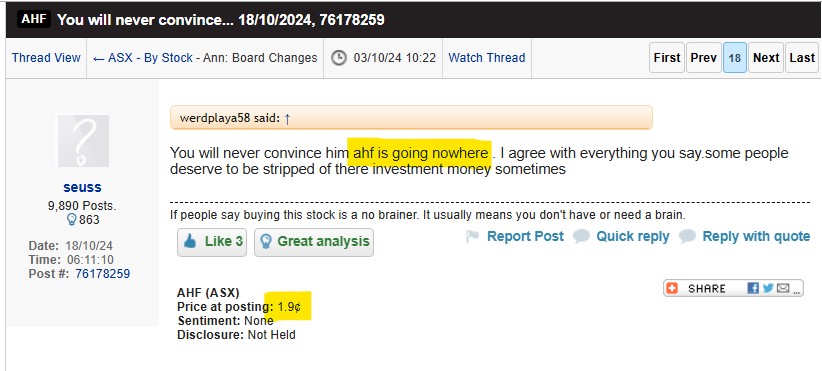Mark post as Great analysis

(314, 242)
